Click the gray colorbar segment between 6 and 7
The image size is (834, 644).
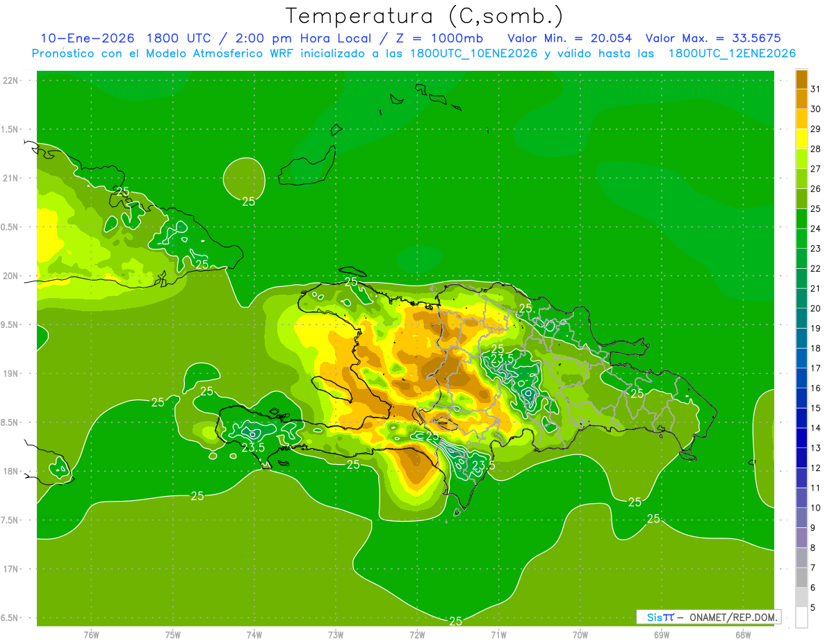coord(801,577)
